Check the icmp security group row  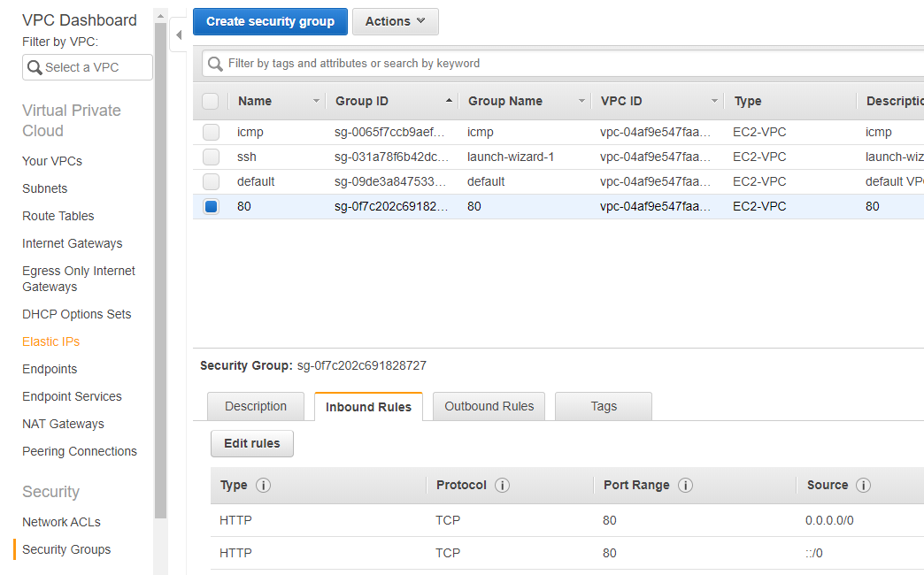(211, 132)
